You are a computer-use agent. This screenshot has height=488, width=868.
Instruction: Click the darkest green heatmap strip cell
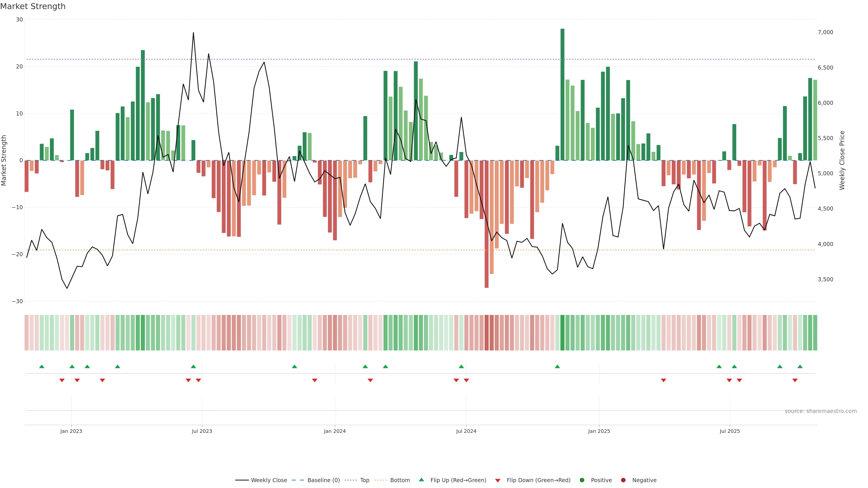(562, 333)
